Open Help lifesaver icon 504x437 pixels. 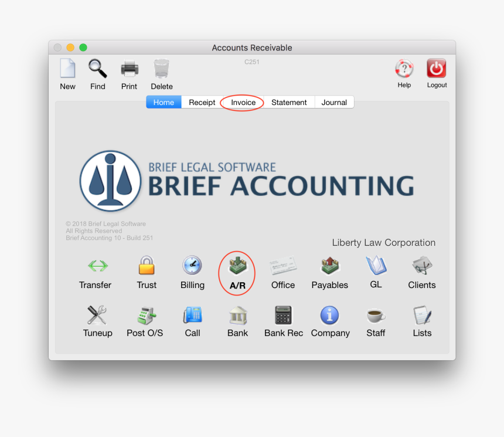click(x=404, y=68)
